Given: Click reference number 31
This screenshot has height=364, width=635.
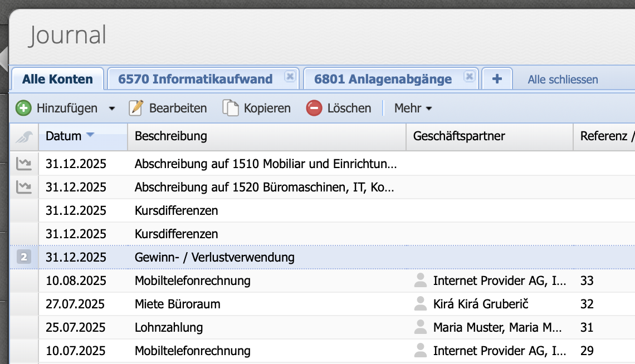Looking at the screenshot, I should click(x=587, y=328).
